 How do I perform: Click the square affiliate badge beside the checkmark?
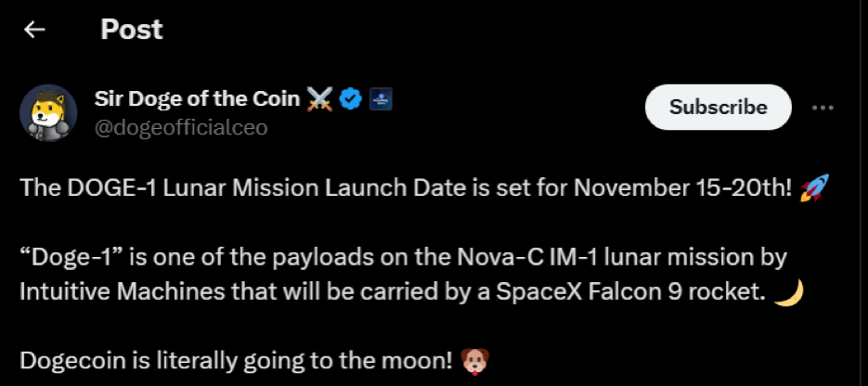[379, 99]
